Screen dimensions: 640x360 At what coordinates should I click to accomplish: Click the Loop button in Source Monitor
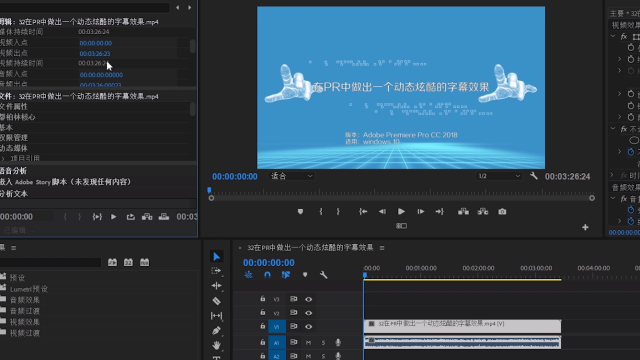click(131, 217)
